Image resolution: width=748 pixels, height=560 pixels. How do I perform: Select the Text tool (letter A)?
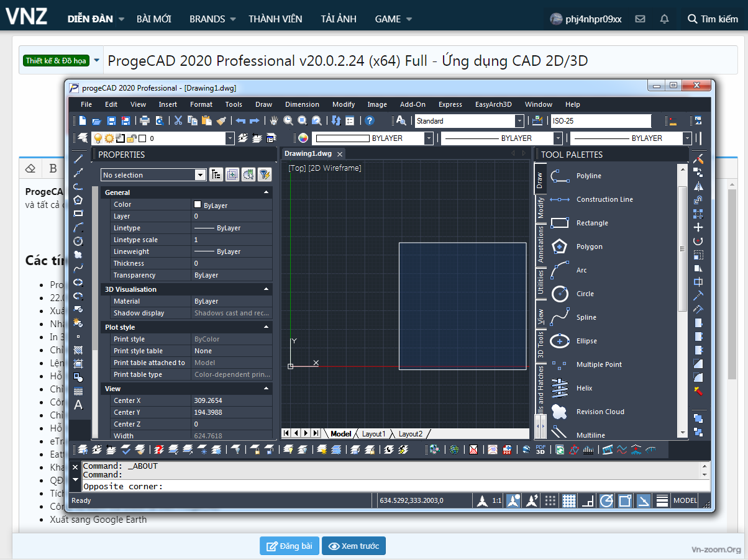(x=78, y=405)
